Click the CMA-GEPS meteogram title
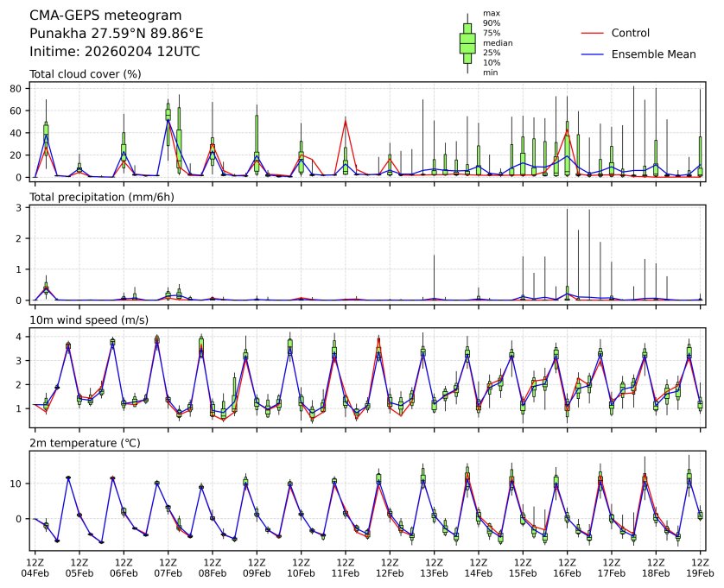This screenshot has height=588, width=724. pyautogui.click(x=105, y=16)
